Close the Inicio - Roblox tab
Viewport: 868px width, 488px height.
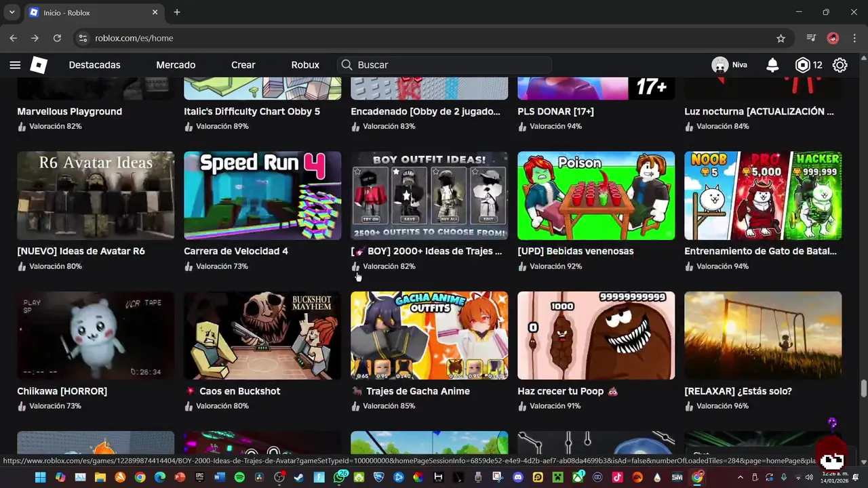(x=155, y=12)
